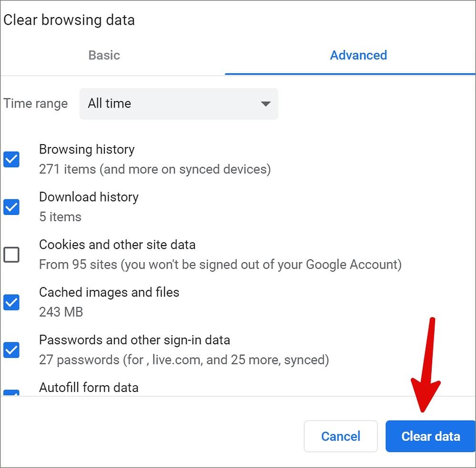The height and width of the screenshot is (468, 476).
Task: Click the "5 items" text
Action: 60,217
